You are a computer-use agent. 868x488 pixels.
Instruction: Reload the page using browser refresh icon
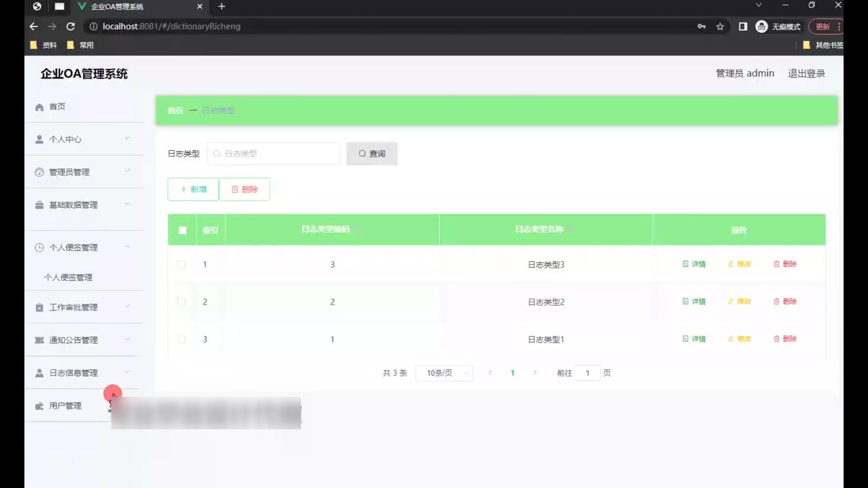(71, 27)
